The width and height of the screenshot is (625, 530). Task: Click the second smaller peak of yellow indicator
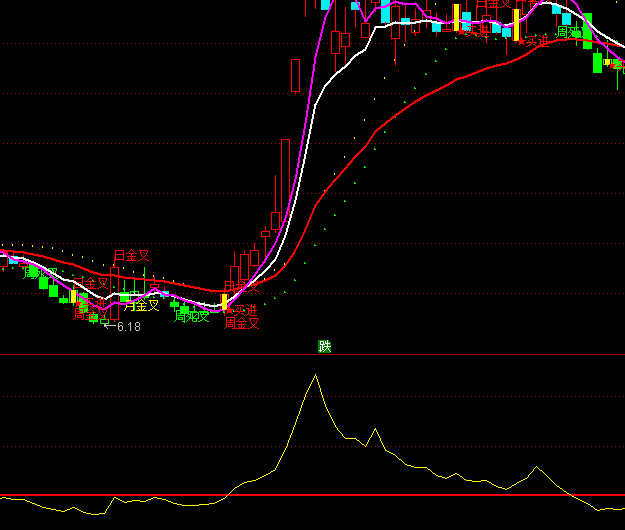[374, 430]
